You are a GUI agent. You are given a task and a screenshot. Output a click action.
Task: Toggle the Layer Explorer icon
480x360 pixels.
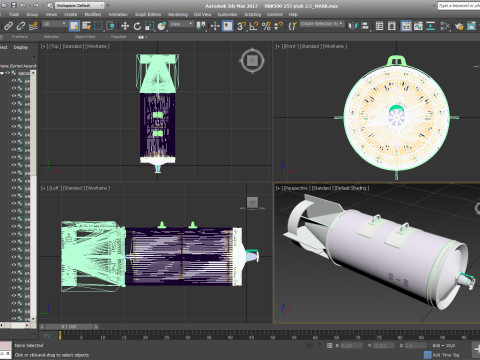point(392,26)
